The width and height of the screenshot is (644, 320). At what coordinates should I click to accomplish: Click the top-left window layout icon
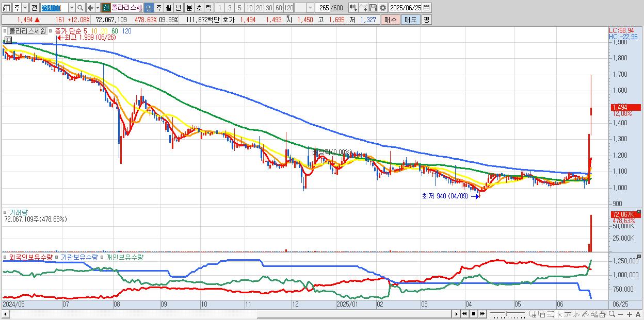point(7,8)
